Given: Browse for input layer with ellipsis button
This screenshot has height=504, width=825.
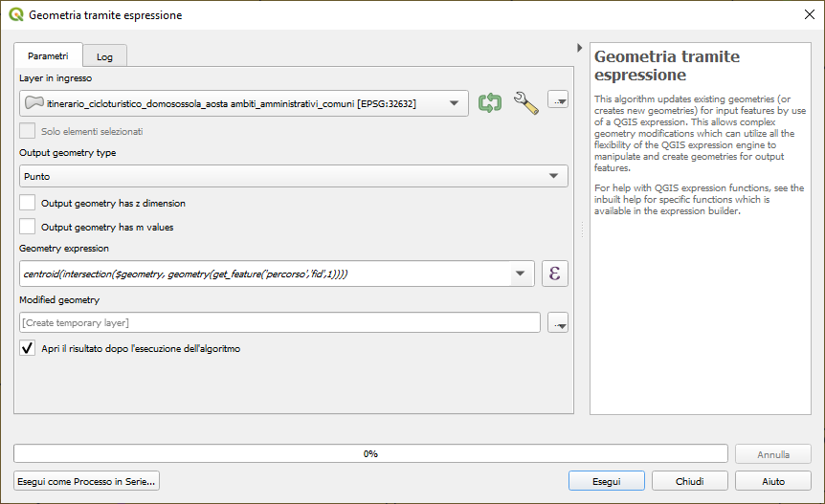Looking at the screenshot, I should coord(558,100).
